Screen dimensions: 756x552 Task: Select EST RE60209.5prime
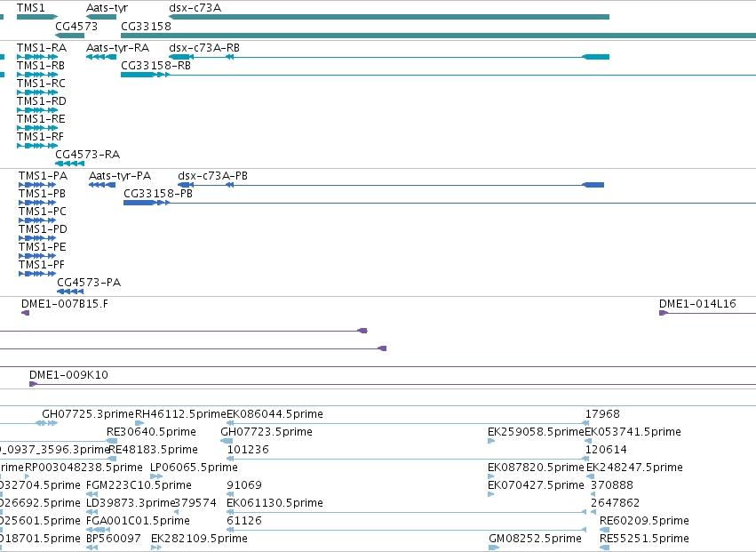click(605, 530)
